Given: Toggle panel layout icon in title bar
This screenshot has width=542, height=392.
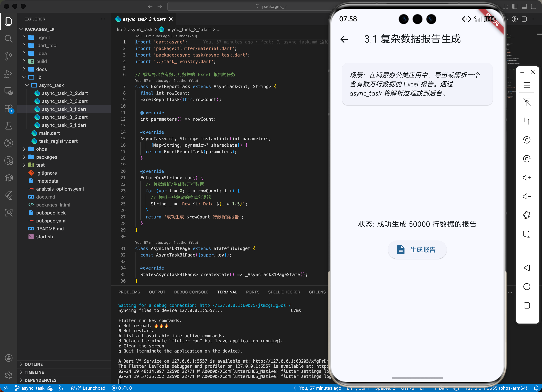Looking at the screenshot, I should pyautogui.click(x=524, y=7).
